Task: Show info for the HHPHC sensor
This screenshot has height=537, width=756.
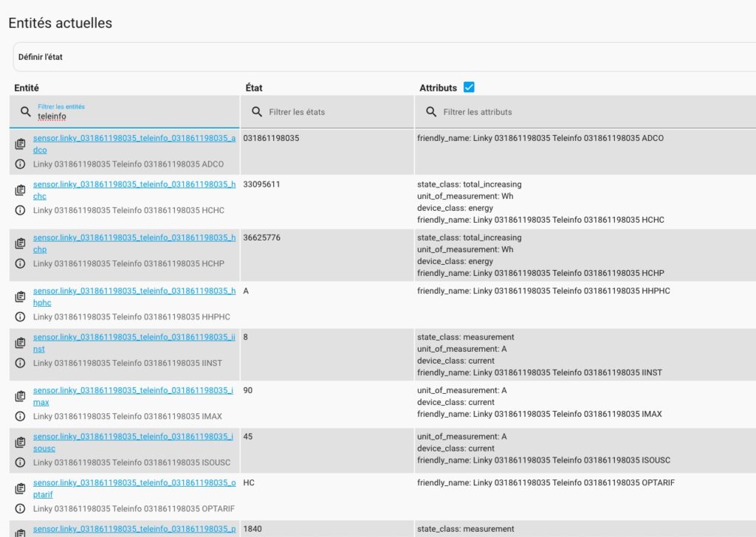Action: click(20, 316)
